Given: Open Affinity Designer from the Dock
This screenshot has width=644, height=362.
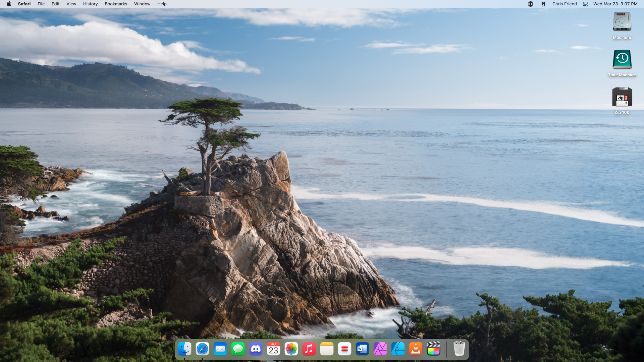Looking at the screenshot, I should tap(398, 349).
